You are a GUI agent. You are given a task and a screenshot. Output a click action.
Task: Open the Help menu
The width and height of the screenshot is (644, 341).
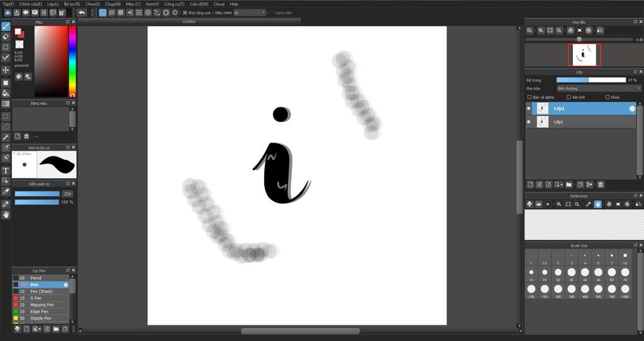tap(234, 4)
